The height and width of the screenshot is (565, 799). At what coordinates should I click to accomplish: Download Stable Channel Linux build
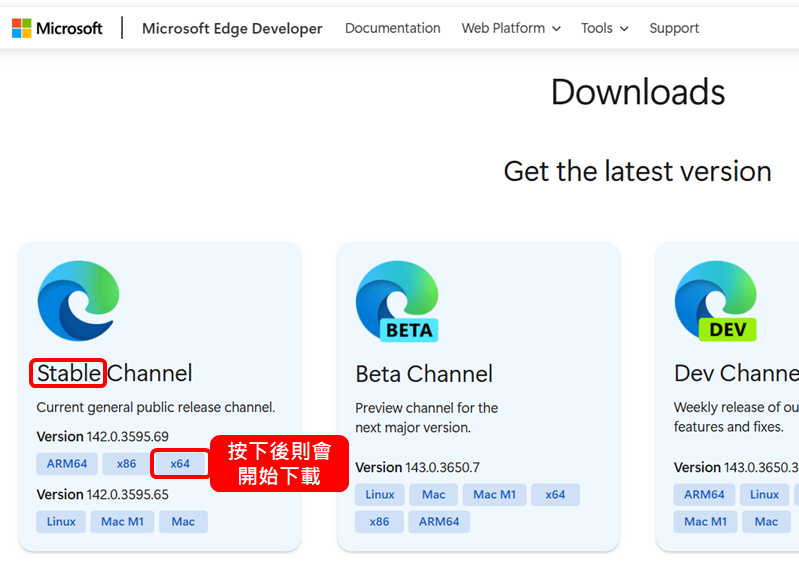(61, 522)
